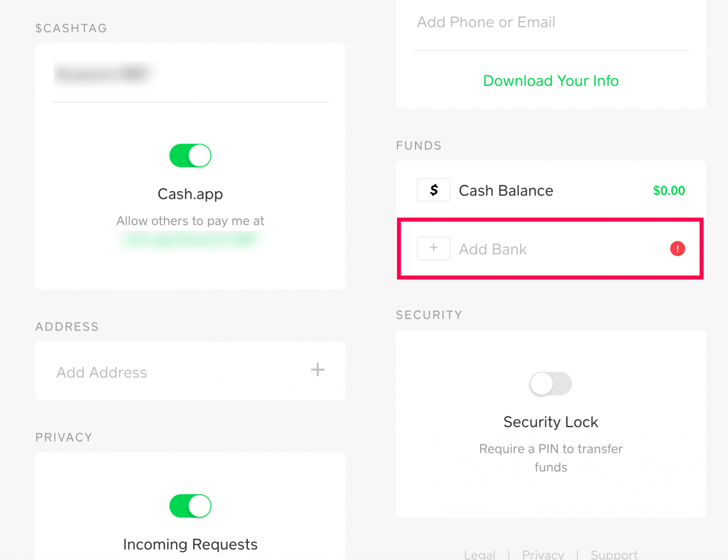
Task: Click the Support link in the footer
Action: 614,554
